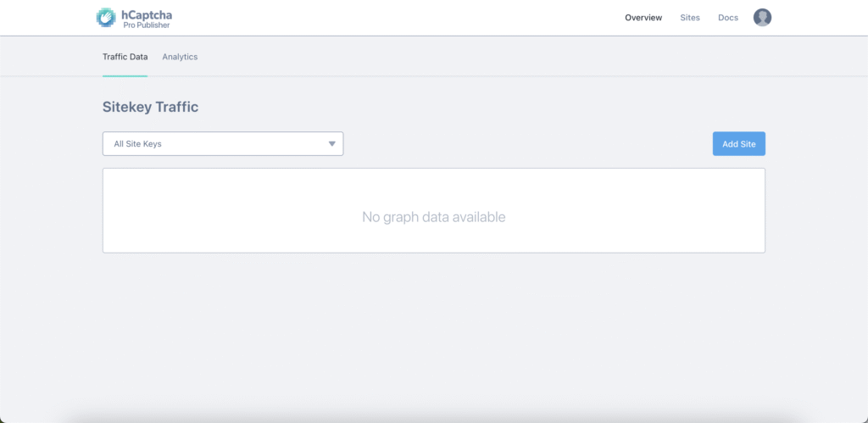The height and width of the screenshot is (423, 868).
Task: Click the hCaptcha wordmark text
Action: pyautogui.click(x=146, y=14)
